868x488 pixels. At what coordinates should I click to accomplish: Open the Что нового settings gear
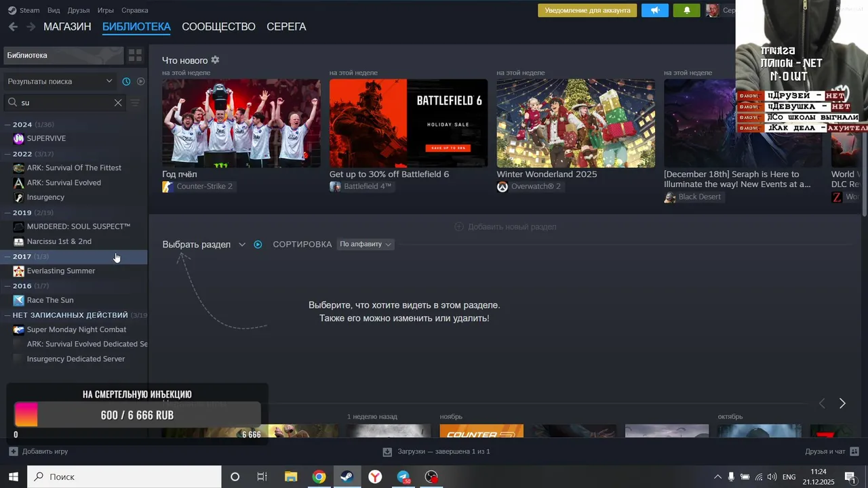(x=216, y=60)
